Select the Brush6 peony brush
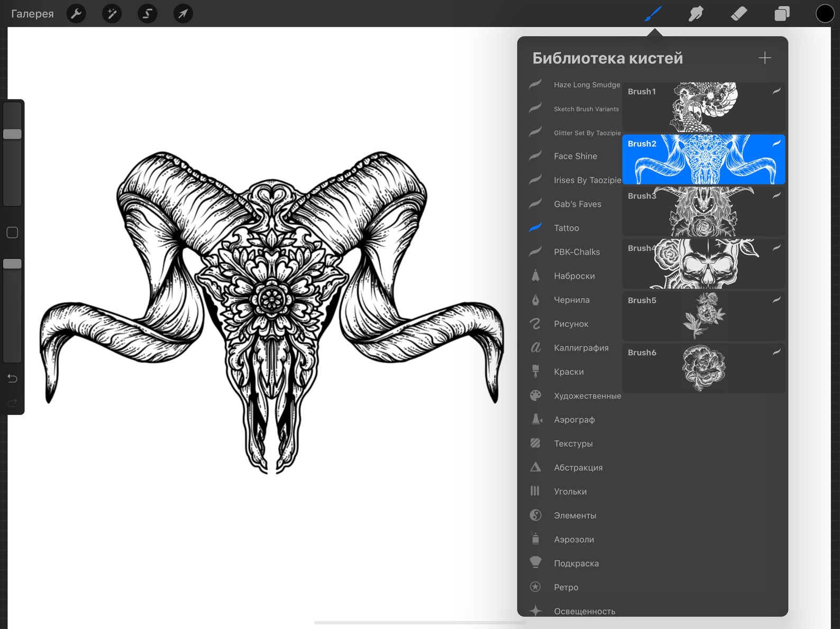 click(704, 368)
